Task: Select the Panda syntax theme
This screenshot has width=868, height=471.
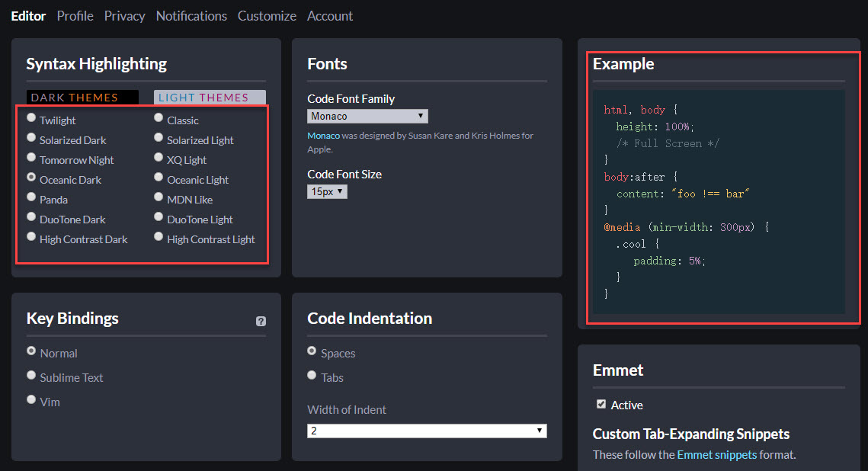Action: pyautogui.click(x=31, y=197)
